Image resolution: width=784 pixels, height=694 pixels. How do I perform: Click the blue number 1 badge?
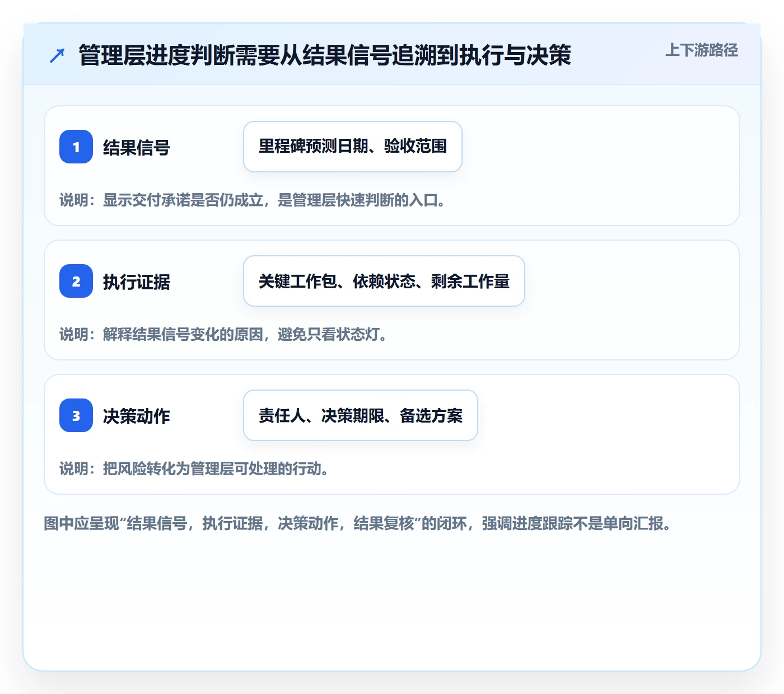pos(76,147)
